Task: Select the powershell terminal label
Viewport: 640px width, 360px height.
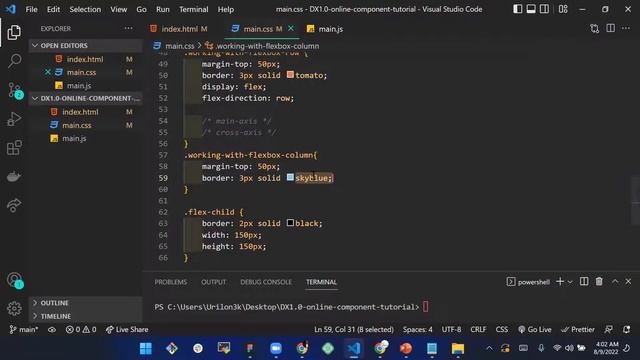Action: click(x=529, y=282)
